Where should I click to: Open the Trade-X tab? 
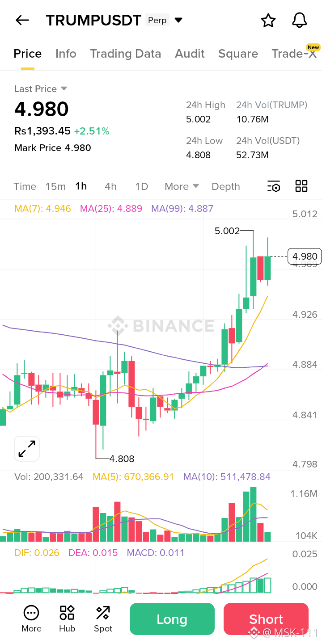point(294,54)
